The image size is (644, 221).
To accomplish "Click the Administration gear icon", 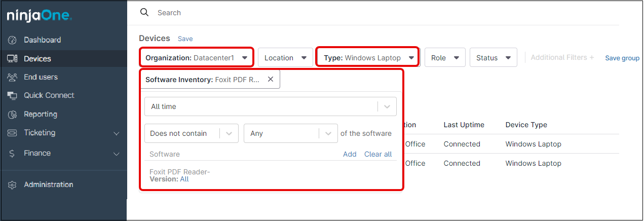I will click(x=13, y=185).
